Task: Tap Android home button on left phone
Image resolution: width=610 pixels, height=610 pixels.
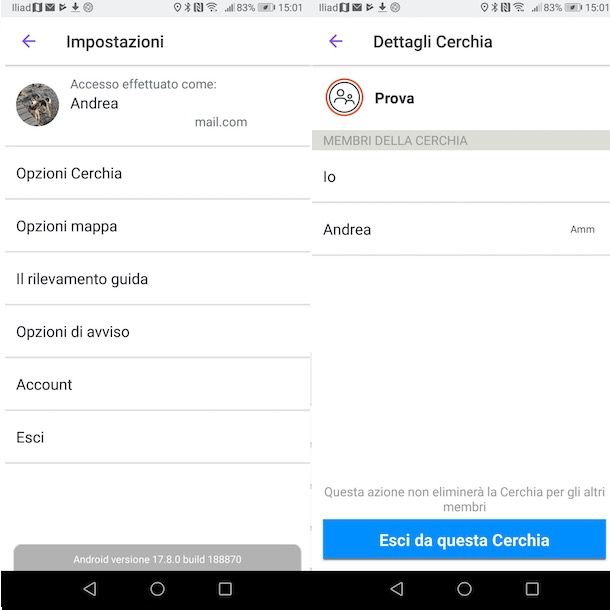Action: tap(157, 589)
